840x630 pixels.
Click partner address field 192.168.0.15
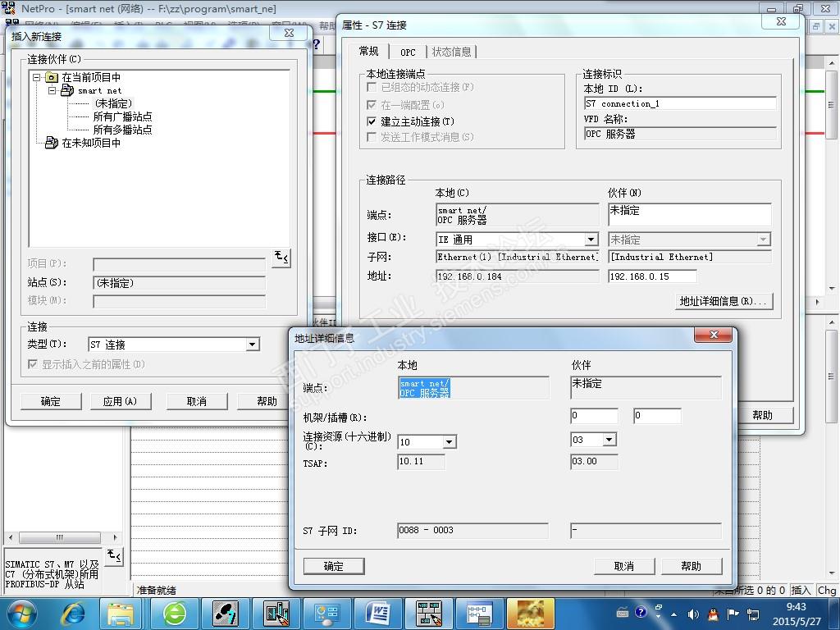(652, 276)
